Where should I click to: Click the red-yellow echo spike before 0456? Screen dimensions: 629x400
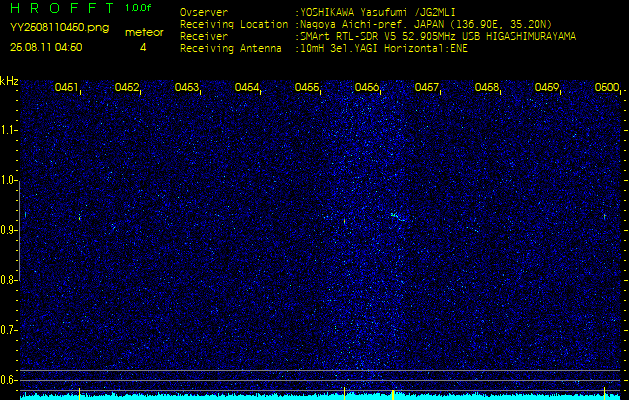coord(345,221)
